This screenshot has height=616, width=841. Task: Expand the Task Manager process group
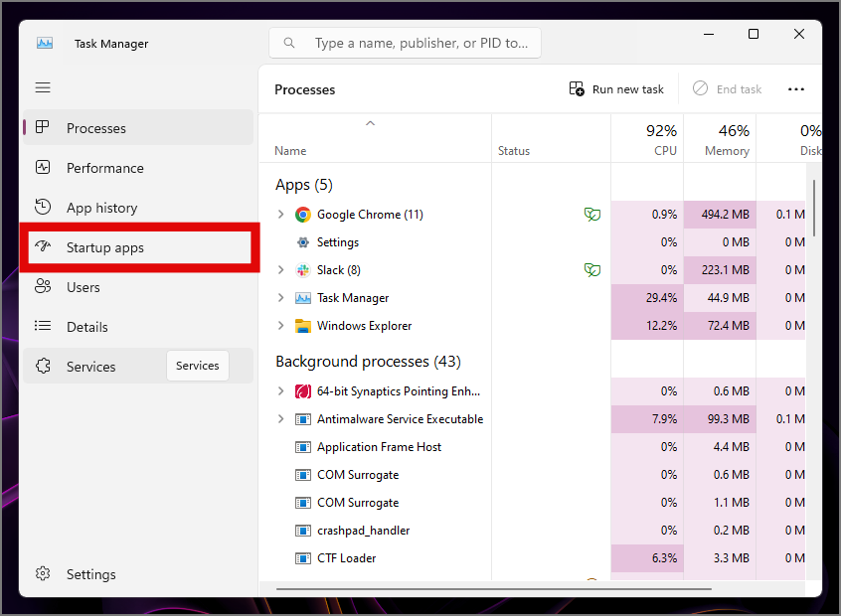point(280,297)
